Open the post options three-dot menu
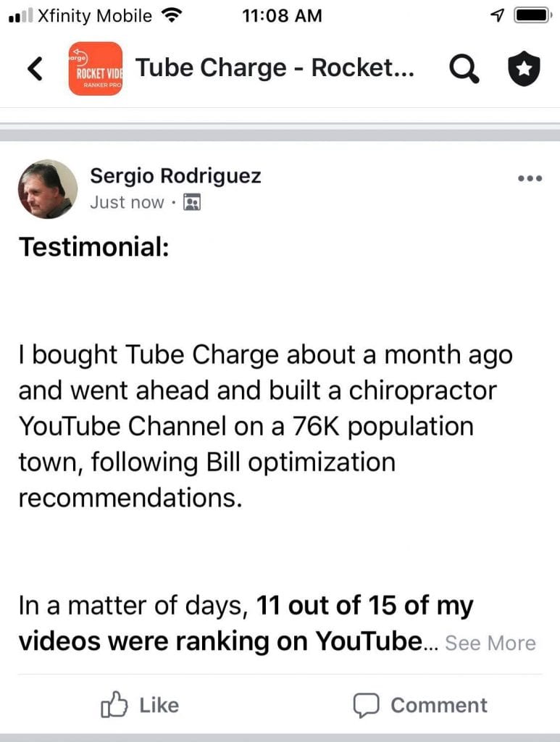The width and height of the screenshot is (560, 742). tap(530, 178)
